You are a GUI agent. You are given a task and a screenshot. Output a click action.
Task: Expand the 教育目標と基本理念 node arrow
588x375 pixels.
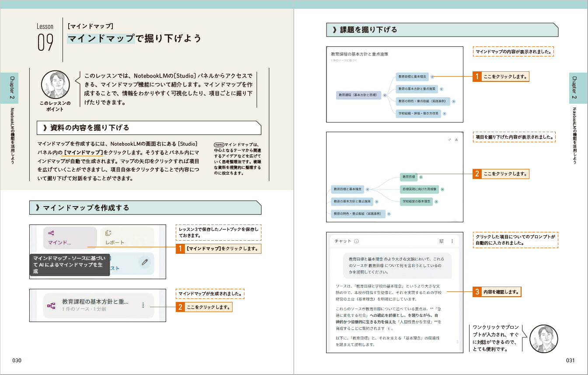(432, 77)
